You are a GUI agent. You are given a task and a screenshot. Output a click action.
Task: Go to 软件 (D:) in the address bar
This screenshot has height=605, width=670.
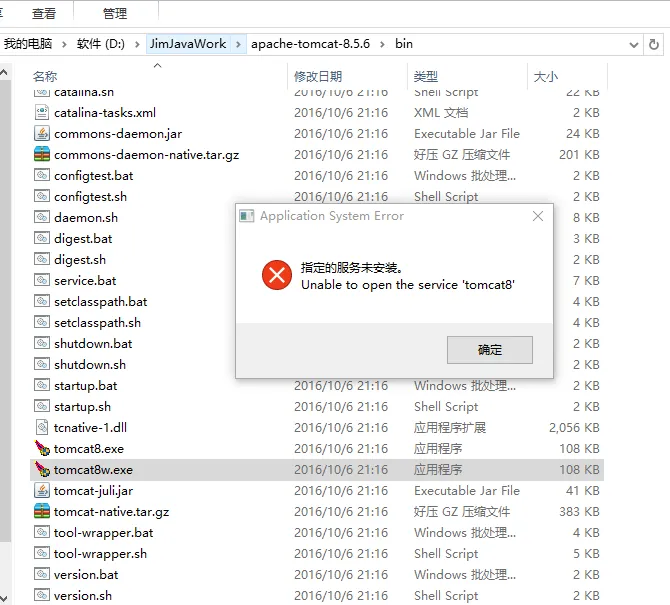tap(100, 44)
